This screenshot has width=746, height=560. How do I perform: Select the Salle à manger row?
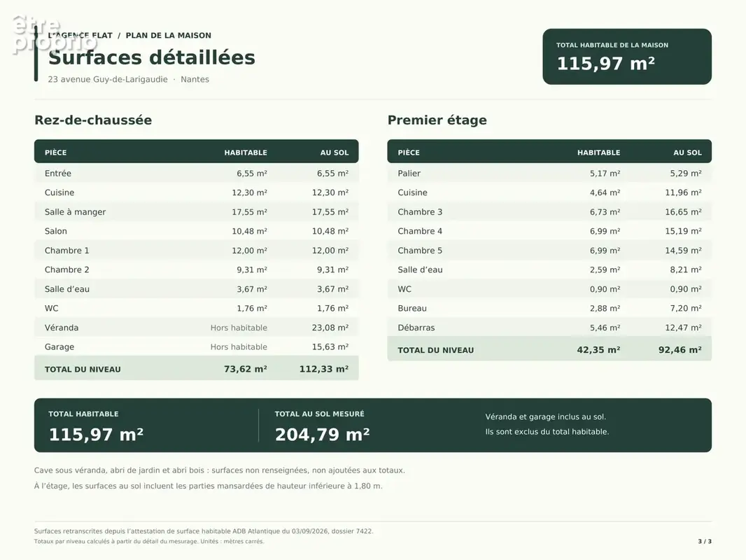[197, 211]
